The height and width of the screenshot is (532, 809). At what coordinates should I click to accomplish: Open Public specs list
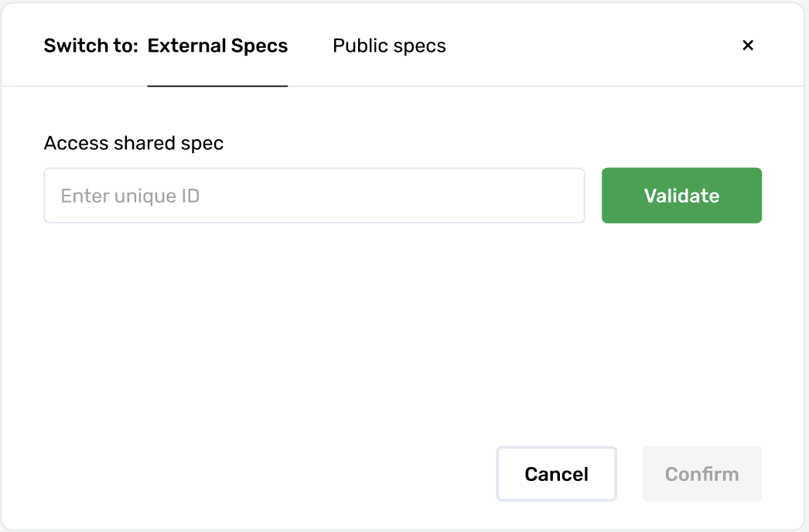(x=389, y=46)
